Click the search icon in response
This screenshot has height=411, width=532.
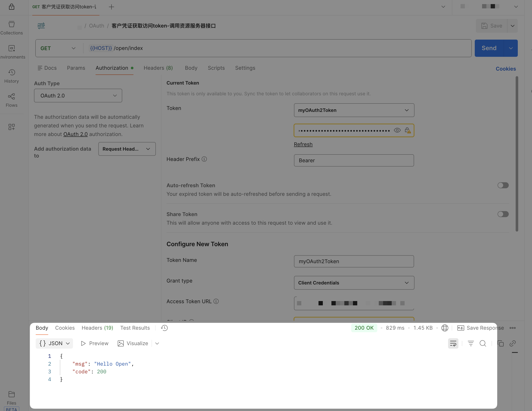pyautogui.click(x=483, y=343)
